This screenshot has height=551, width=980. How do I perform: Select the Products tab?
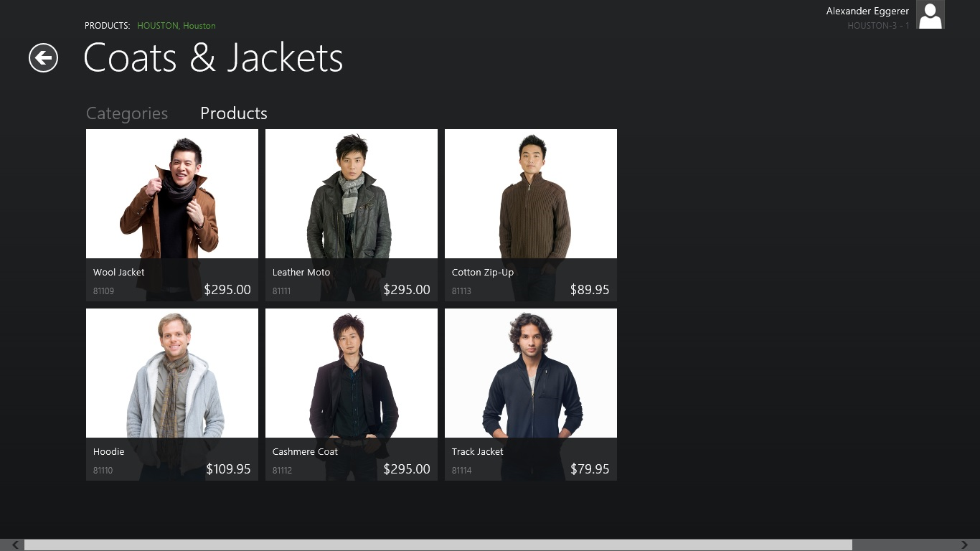click(234, 113)
